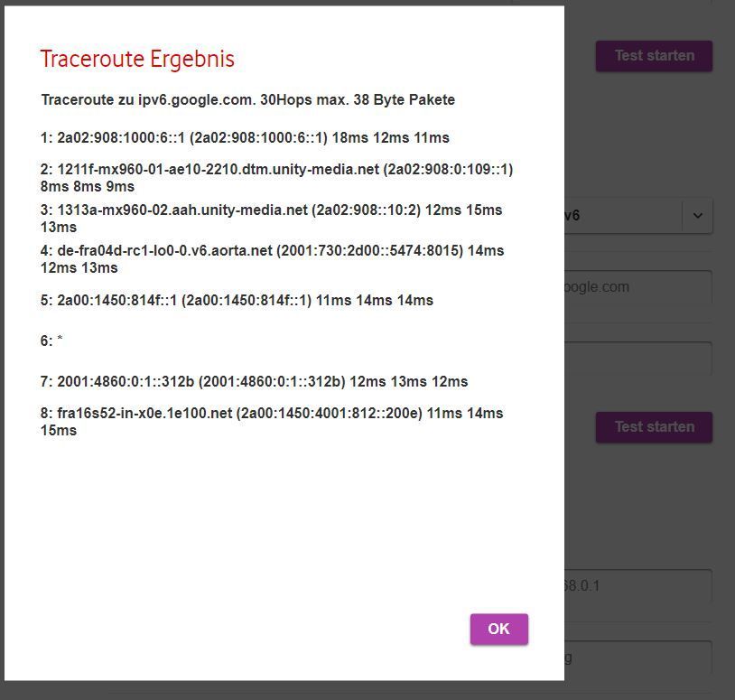Click the upper Test starten button
Screen dimensions: 735x700
pos(653,55)
